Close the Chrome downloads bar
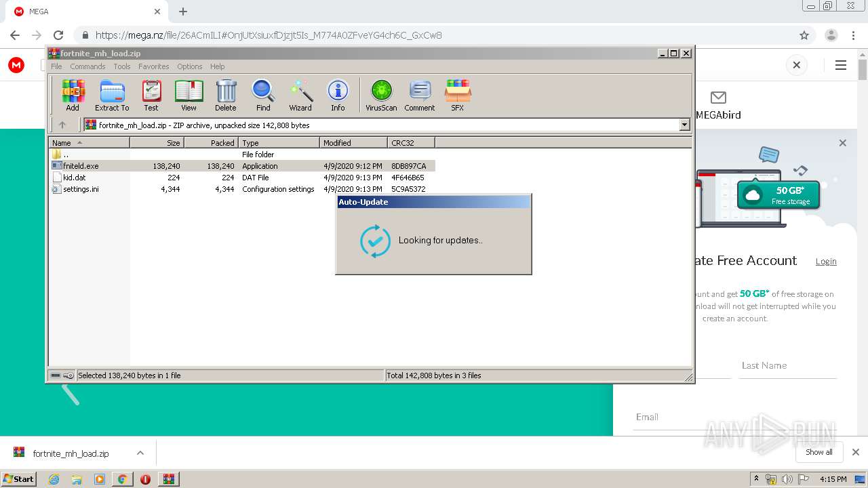868x488 pixels. pos(856,452)
